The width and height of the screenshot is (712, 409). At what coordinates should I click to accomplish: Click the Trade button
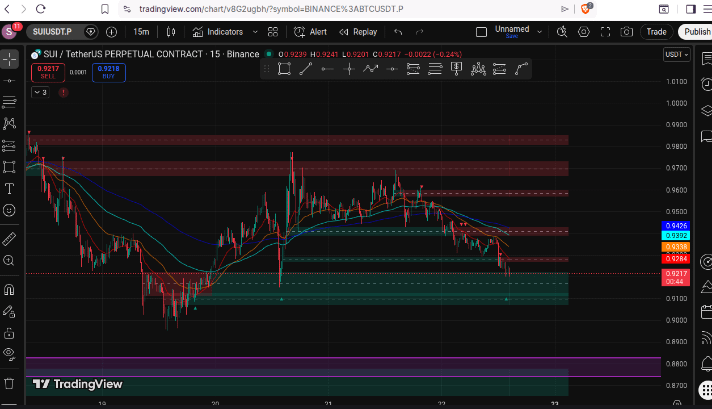[x=656, y=32]
